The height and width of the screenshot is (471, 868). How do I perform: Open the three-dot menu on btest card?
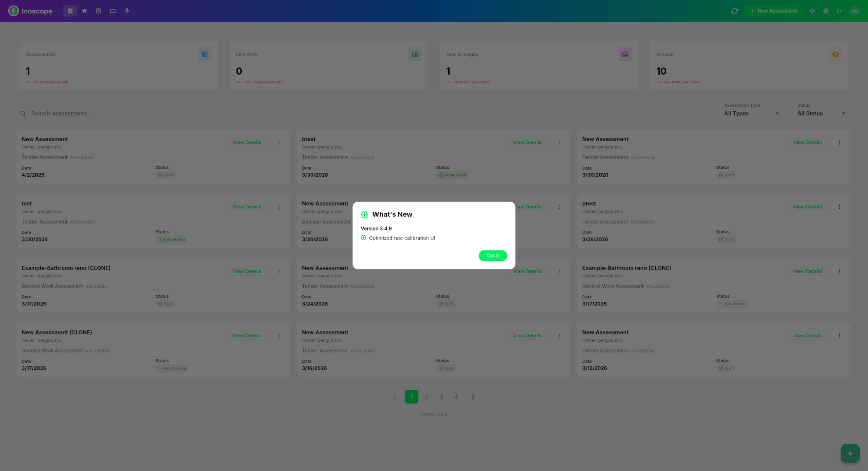pyautogui.click(x=559, y=142)
